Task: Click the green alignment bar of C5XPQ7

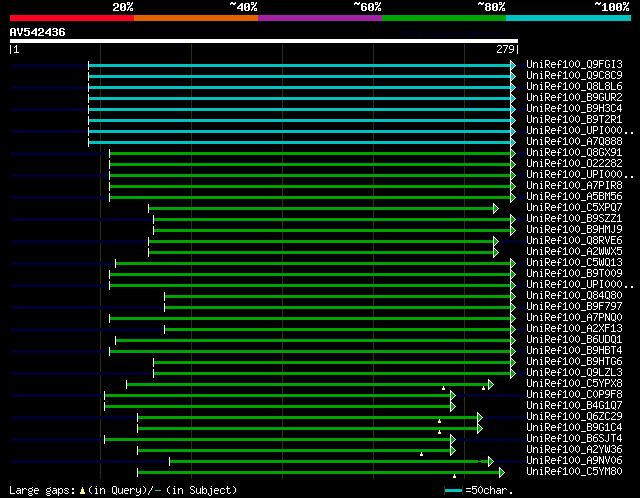Action: tap(321, 209)
